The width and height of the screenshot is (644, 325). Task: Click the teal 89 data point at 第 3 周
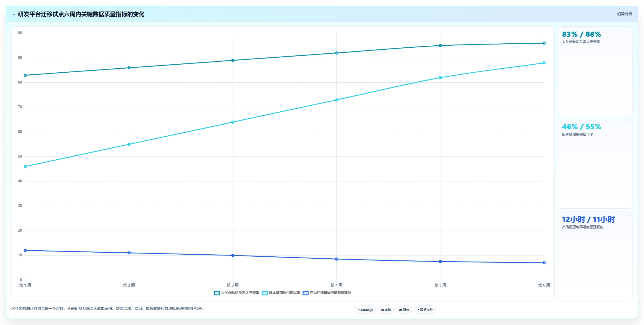click(x=233, y=60)
